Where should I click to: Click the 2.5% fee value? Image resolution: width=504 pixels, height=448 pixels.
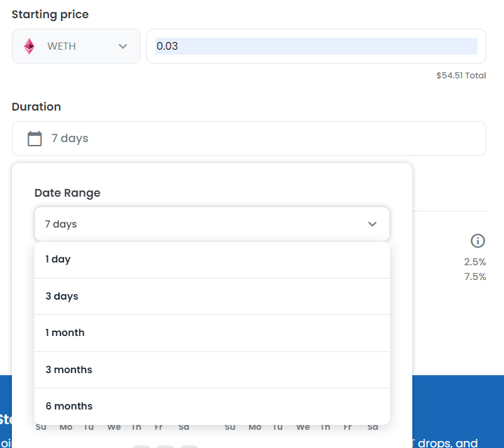pos(475,262)
